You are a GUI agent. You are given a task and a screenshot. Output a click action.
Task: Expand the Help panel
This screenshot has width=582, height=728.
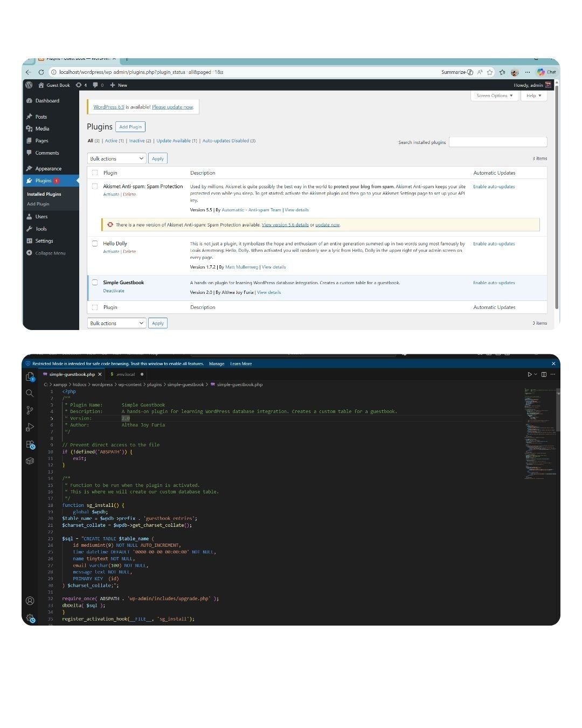point(533,96)
